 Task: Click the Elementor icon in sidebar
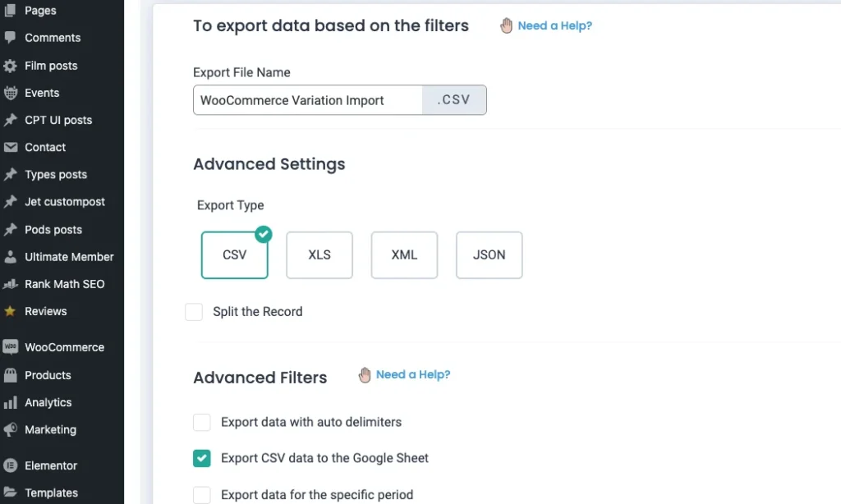[x=11, y=465]
